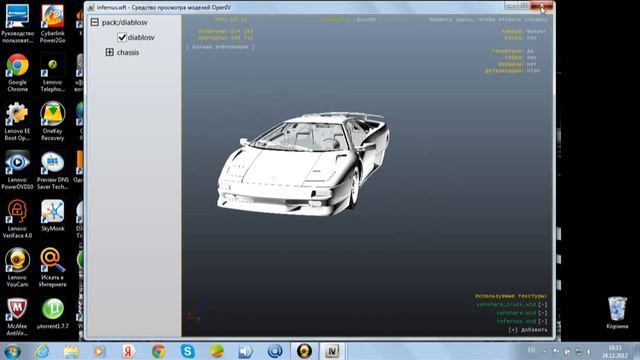This screenshot has height=360, width=640.
Task: Launch Chrome from the taskbar
Action: [158, 351]
